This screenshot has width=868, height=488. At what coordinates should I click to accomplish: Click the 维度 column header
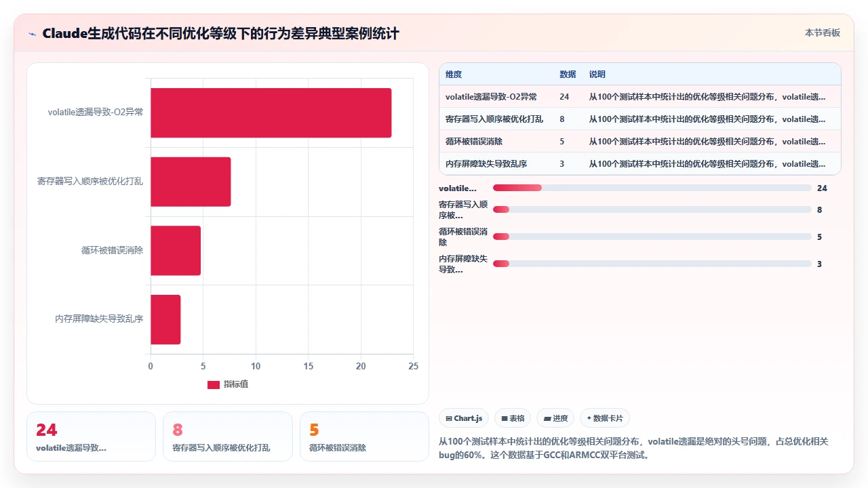click(x=454, y=75)
